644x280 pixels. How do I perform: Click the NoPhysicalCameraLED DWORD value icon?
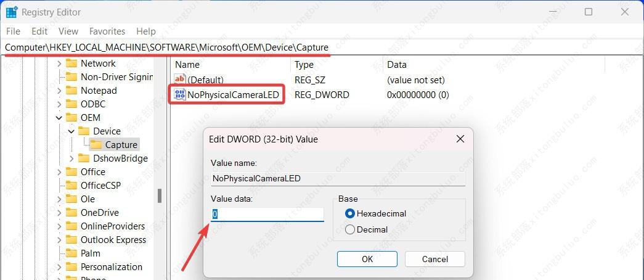pyautogui.click(x=180, y=94)
